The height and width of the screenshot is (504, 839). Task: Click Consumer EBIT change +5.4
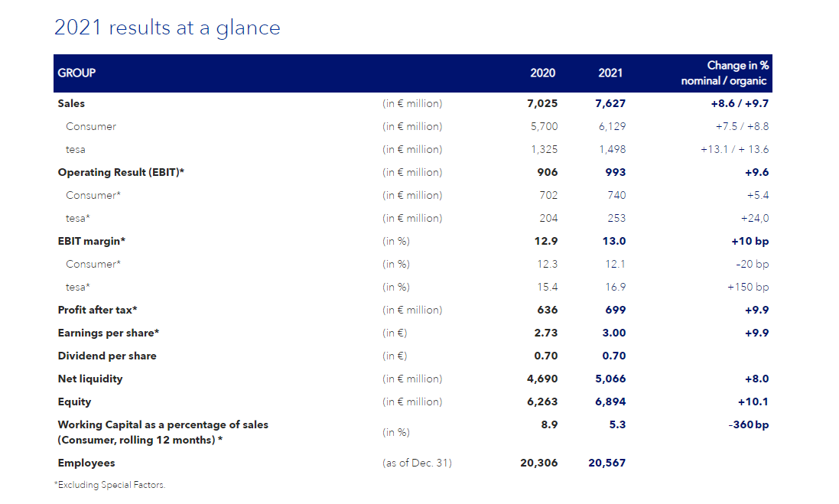point(758,195)
